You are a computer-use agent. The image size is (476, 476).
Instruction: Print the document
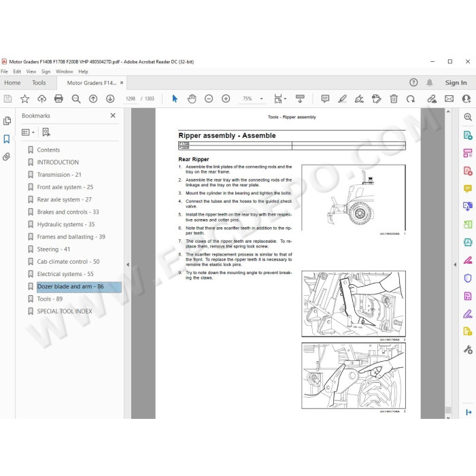click(x=58, y=99)
